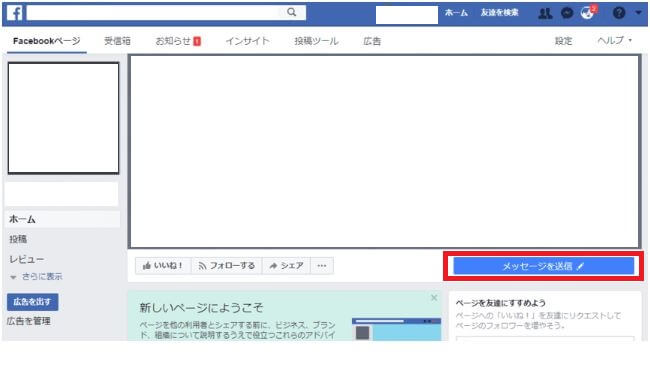This screenshot has width=650, height=366.
Task: Switch to the 受信箱 tab
Action: click(x=117, y=41)
